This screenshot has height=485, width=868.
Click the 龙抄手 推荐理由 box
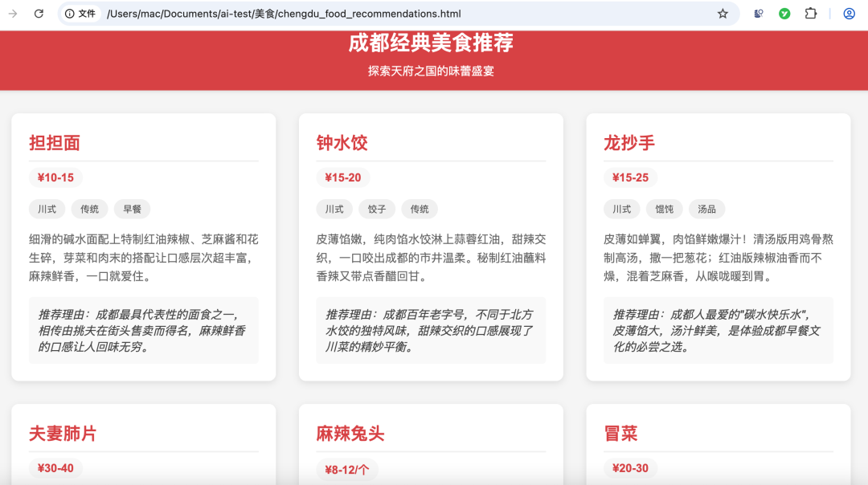point(718,330)
